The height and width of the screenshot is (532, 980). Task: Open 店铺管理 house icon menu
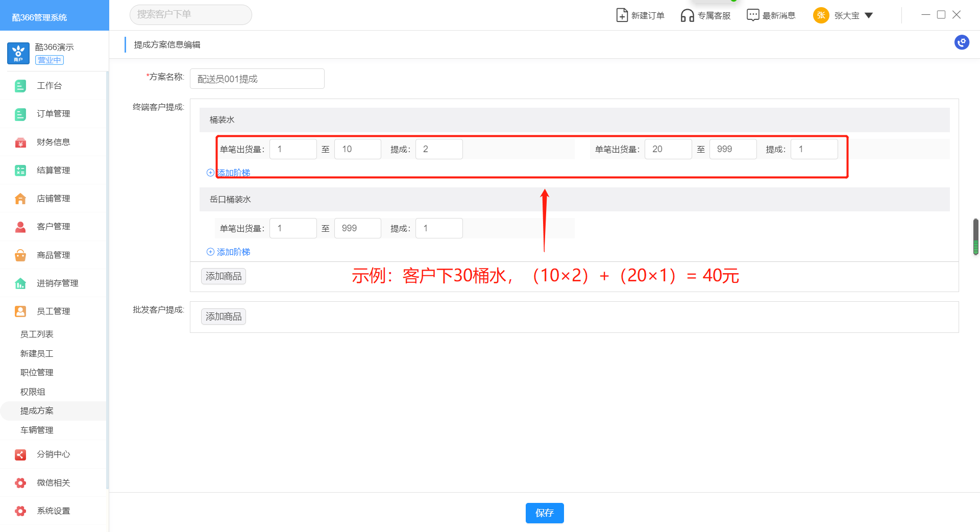(x=20, y=199)
